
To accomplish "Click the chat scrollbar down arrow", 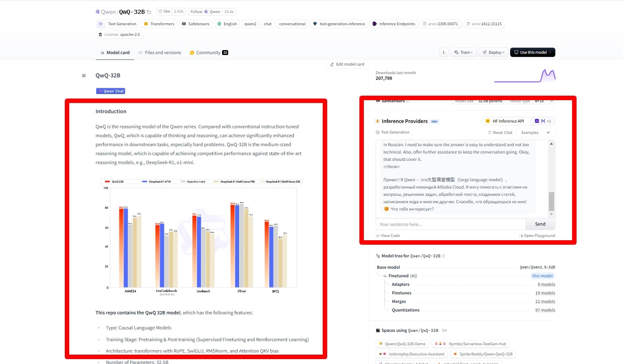I will point(551,214).
